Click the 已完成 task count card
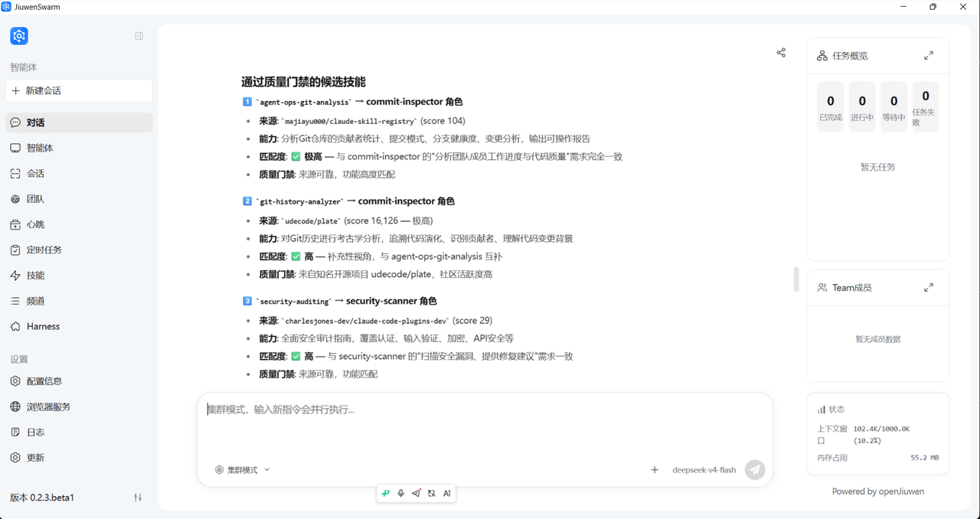The height and width of the screenshot is (519, 980). point(831,106)
